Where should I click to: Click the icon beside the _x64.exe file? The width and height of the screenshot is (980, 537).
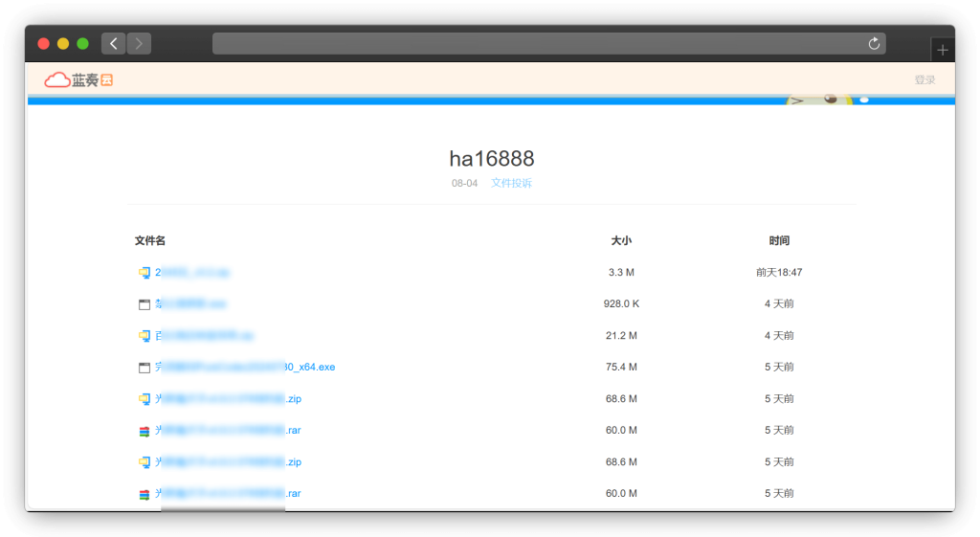(145, 368)
